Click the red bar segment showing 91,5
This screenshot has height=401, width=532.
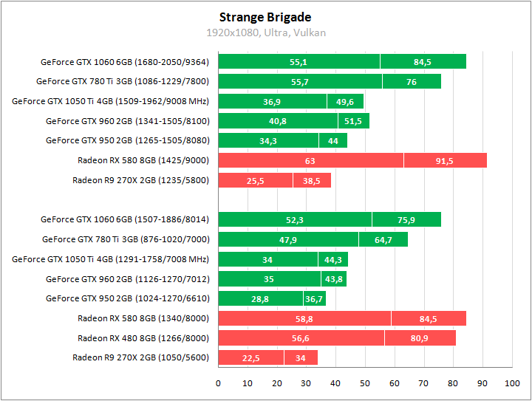tap(445, 160)
